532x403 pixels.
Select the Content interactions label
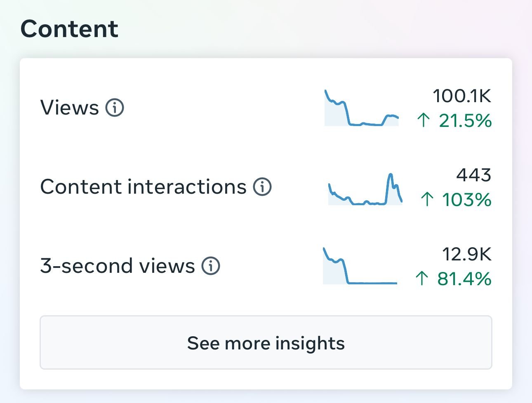(x=143, y=187)
